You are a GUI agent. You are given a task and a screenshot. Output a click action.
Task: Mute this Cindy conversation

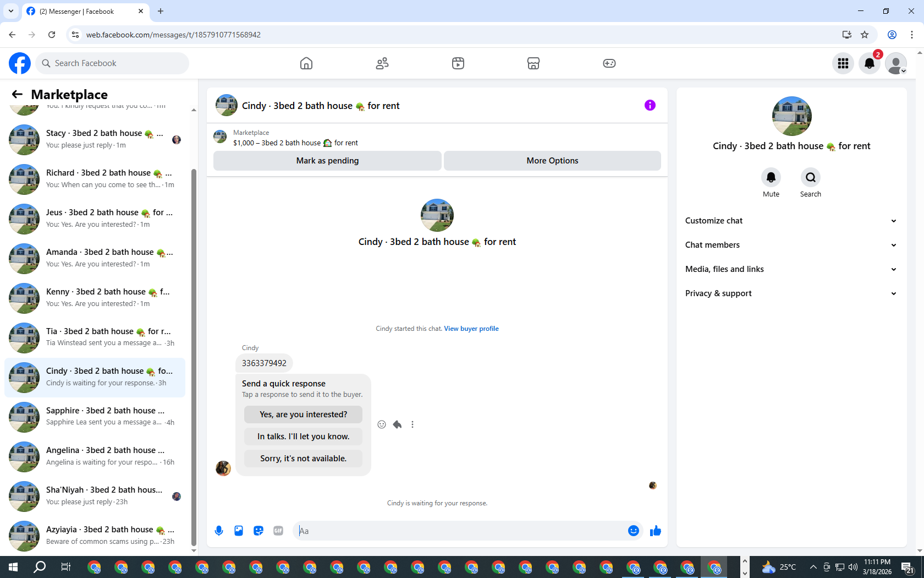pyautogui.click(x=771, y=177)
